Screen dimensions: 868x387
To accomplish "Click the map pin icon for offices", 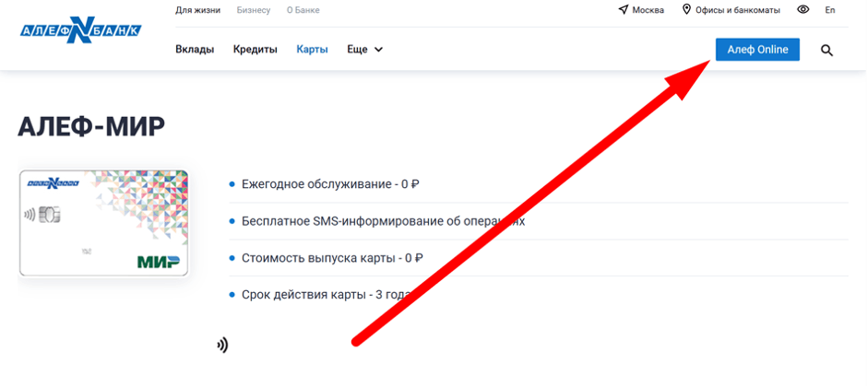I will click(x=687, y=10).
